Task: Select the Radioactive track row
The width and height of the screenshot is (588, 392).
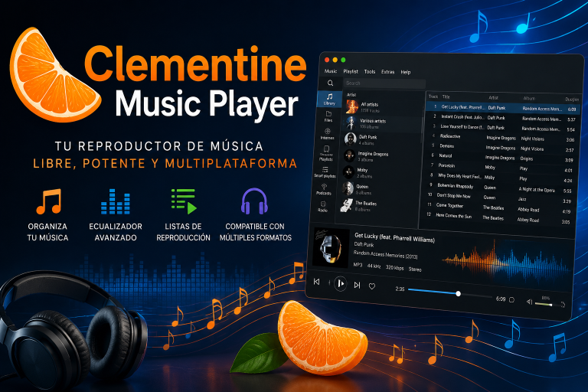Action: [x=501, y=138]
